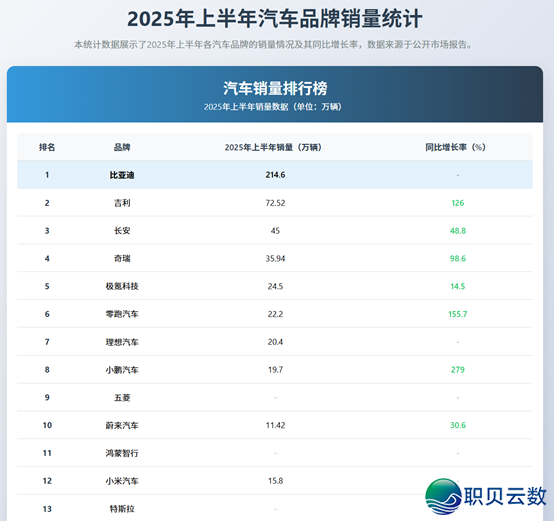The height and width of the screenshot is (521, 554).
Task: Select the brand cell 长安
Action: click(x=122, y=231)
